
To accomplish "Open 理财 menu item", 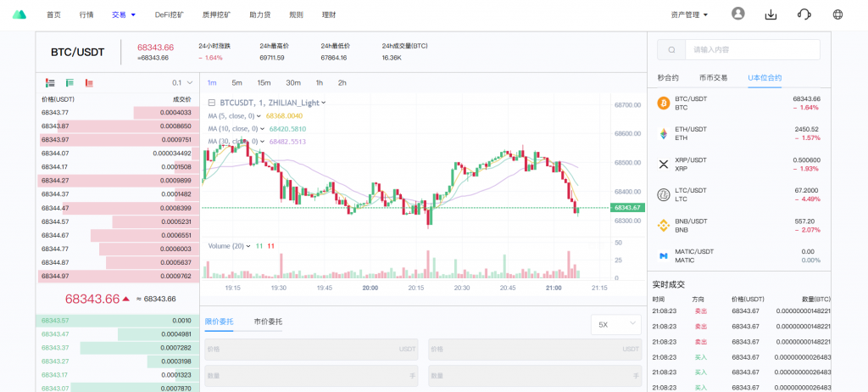I will (329, 15).
